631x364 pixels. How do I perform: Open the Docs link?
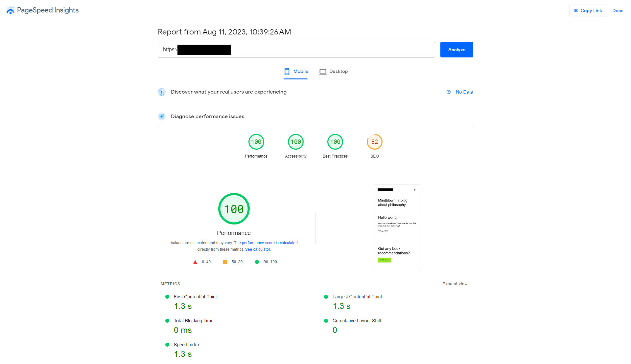pos(617,11)
